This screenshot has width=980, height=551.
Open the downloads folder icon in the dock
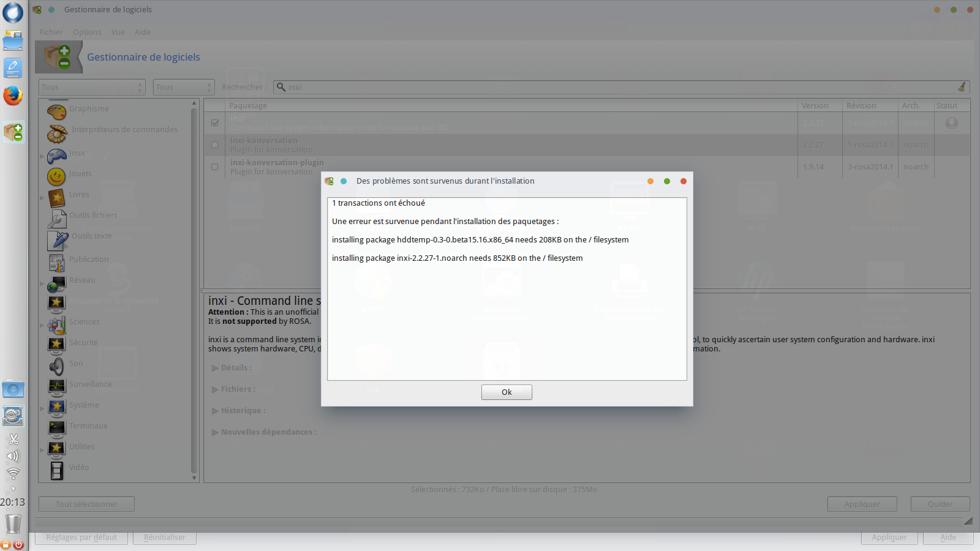pyautogui.click(x=13, y=389)
